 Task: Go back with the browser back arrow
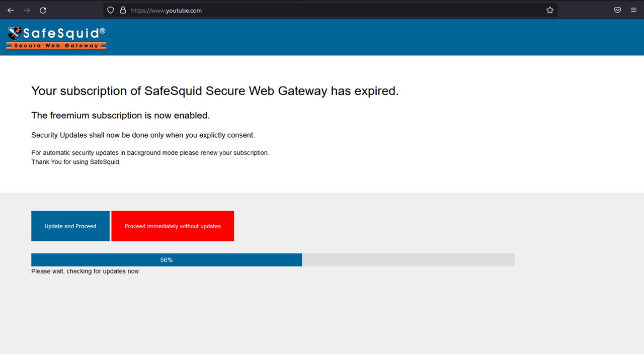tap(11, 10)
